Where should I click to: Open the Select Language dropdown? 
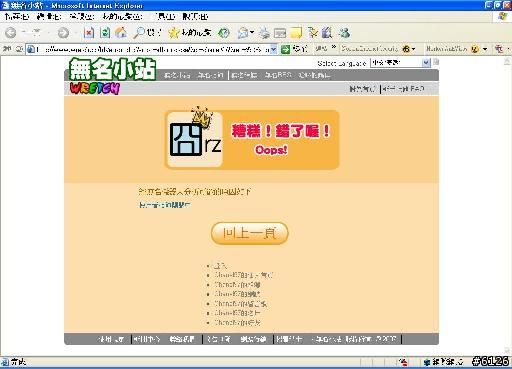click(x=426, y=63)
